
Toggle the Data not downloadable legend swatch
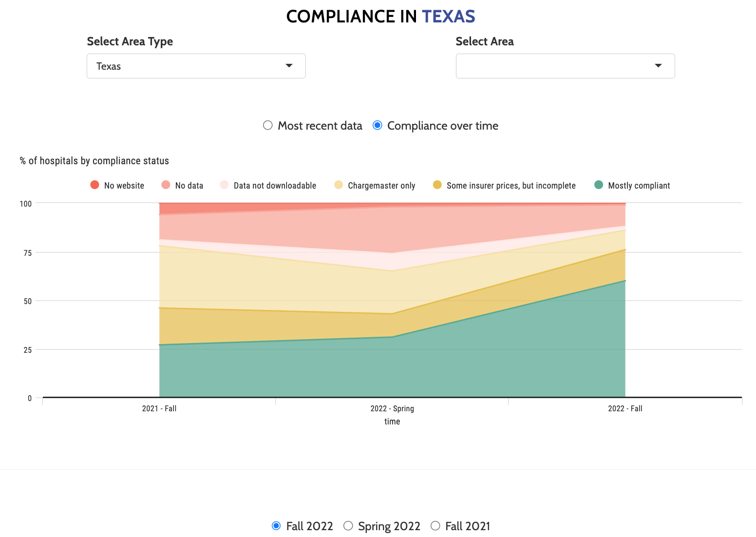pos(224,185)
